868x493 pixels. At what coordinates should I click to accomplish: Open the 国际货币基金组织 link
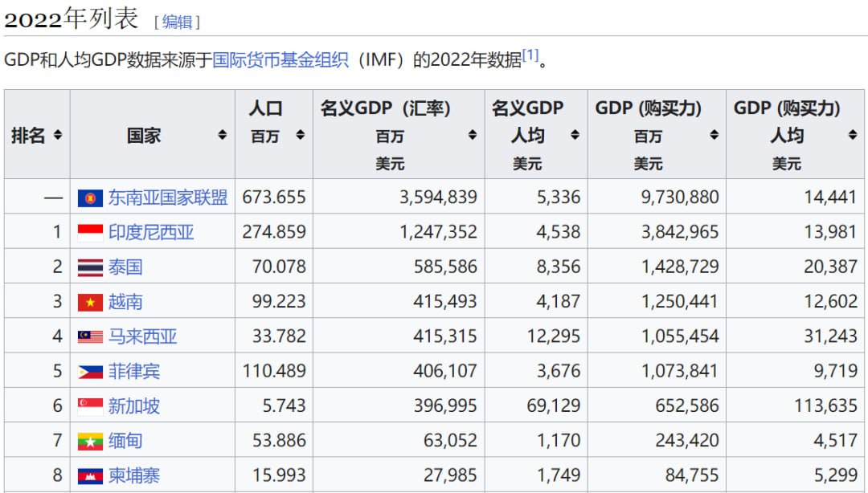coord(280,60)
